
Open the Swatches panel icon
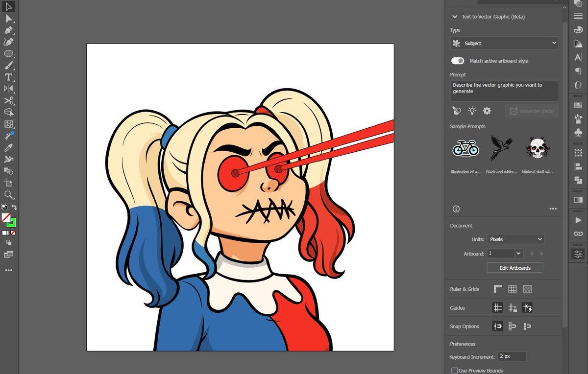[x=578, y=105]
